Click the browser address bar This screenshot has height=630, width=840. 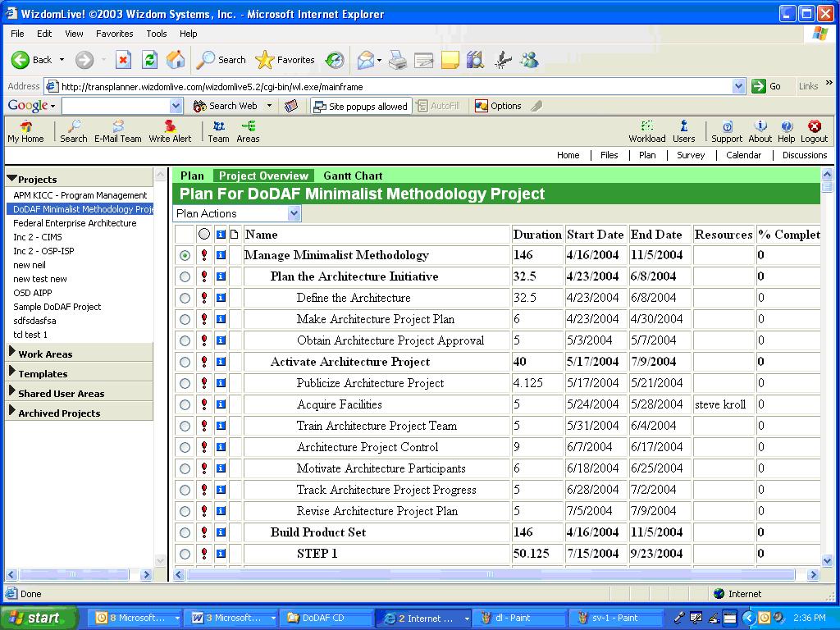click(394, 86)
